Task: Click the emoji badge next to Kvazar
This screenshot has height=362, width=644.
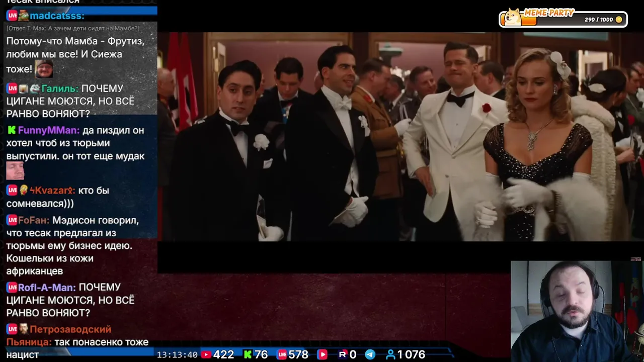Action: click(x=23, y=191)
